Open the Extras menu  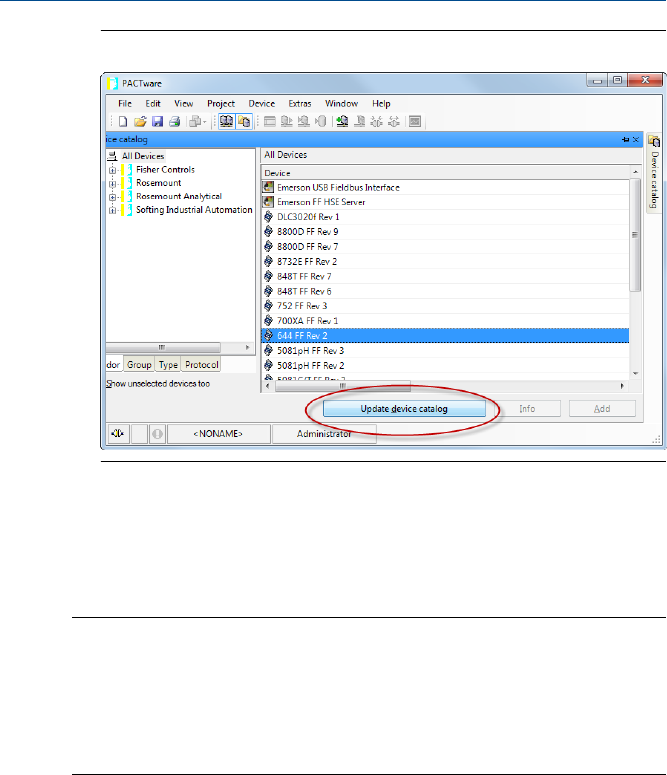pyautogui.click(x=300, y=104)
